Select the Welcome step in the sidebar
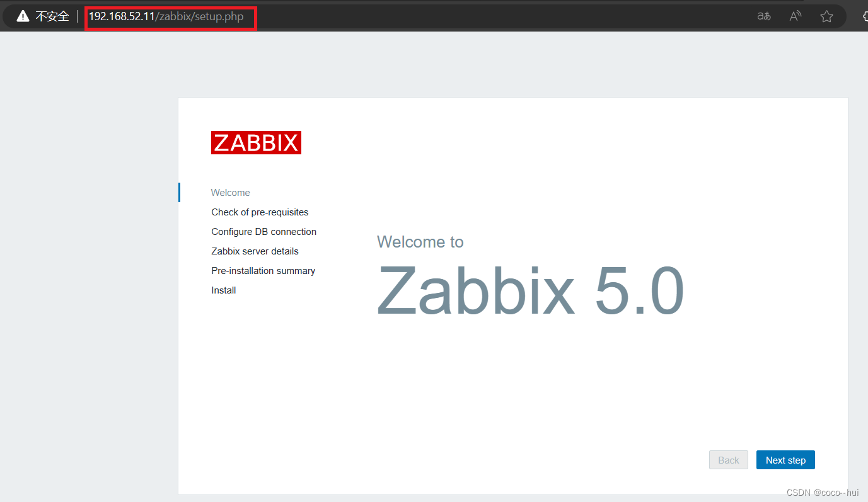The height and width of the screenshot is (502, 868). coord(231,192)
